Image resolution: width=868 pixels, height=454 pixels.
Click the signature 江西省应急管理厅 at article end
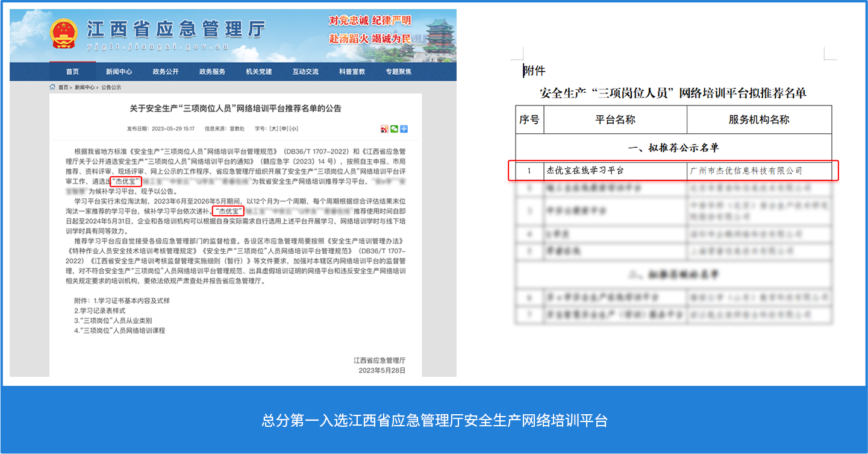[379, 360]
